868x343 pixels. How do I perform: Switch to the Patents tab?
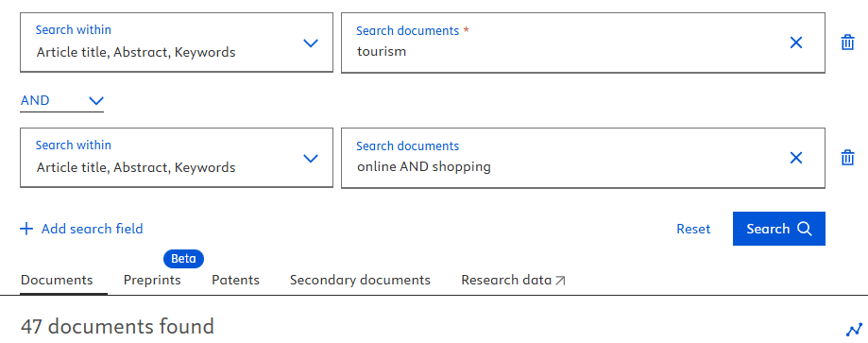click(x=235, y=280)
